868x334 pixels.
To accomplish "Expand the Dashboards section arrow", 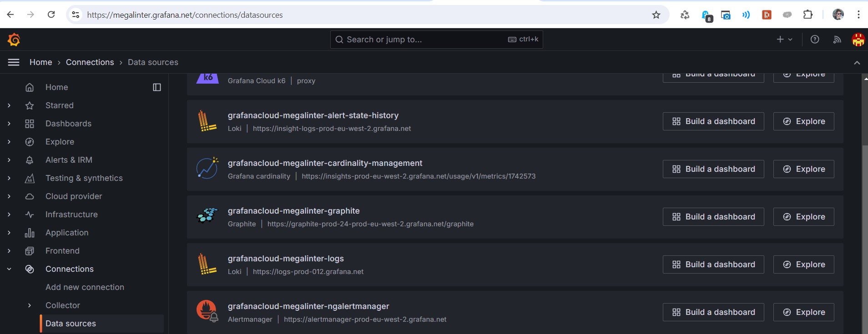I will [9, 124].
